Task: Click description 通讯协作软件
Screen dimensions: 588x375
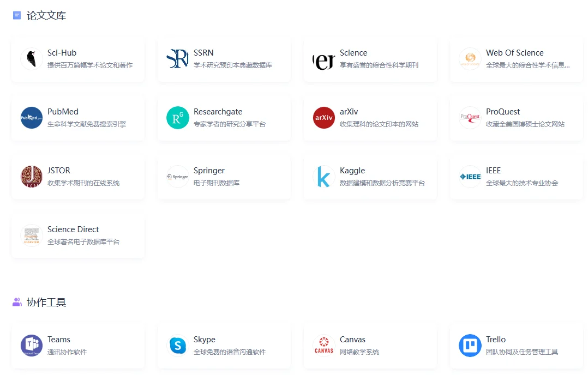Action: (67, 352)
